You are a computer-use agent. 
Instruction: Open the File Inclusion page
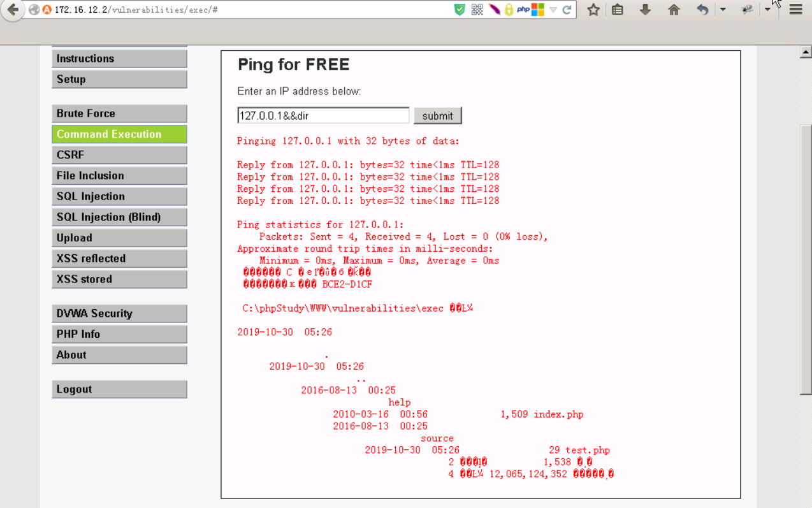point(119,176)
